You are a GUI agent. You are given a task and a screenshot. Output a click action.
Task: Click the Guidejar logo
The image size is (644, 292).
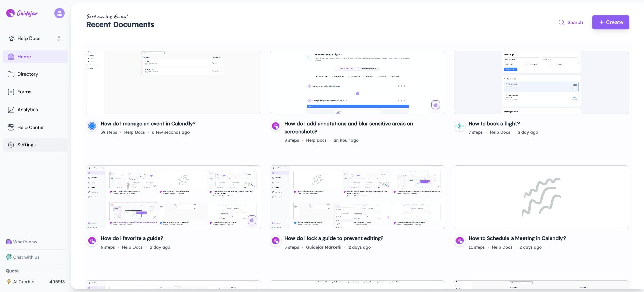tap(22, 13)
